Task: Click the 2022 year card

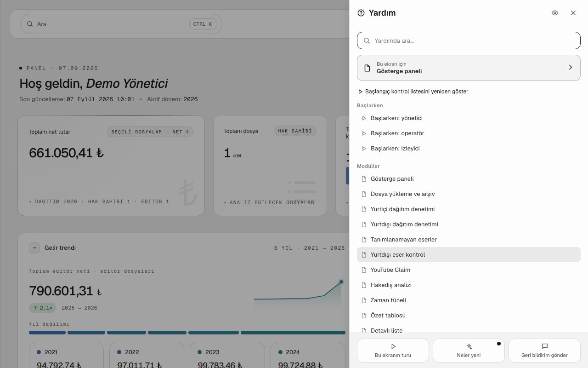Action: (x=147, y=355)
